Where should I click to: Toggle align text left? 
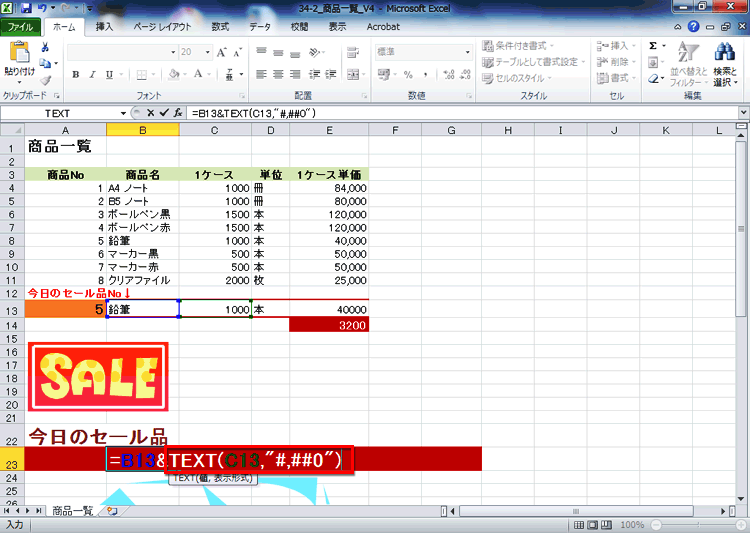[261, 74]
